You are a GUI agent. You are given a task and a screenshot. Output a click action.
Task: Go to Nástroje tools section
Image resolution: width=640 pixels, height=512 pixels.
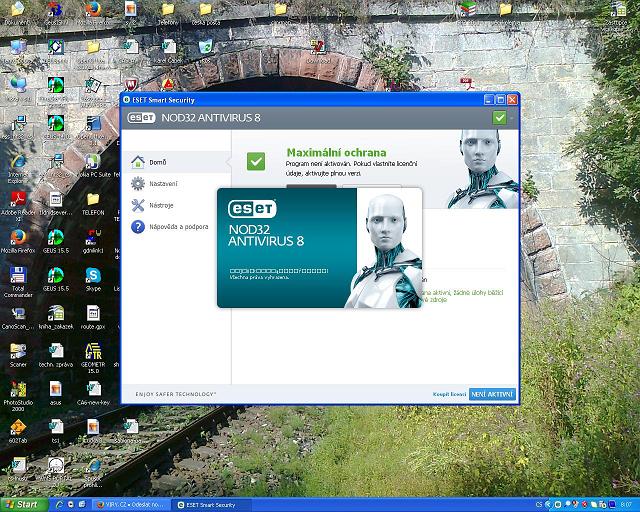click(x=176, y=205)
